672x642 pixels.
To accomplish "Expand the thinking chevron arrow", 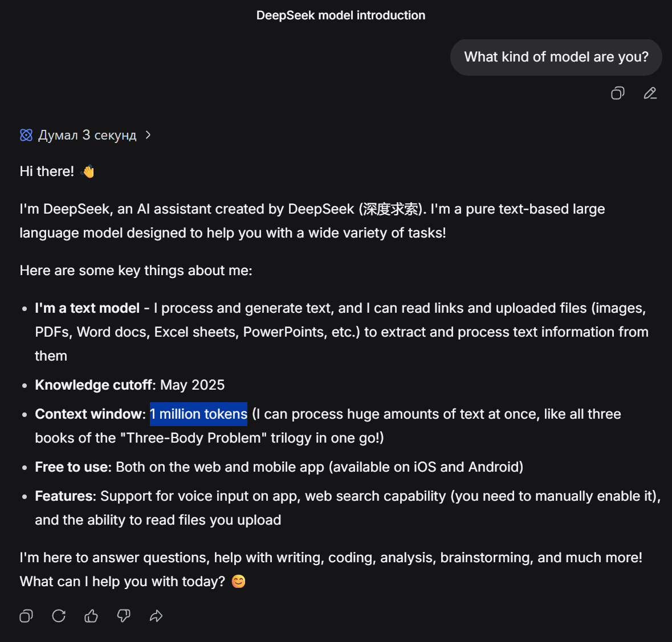I will coord(148,135).
